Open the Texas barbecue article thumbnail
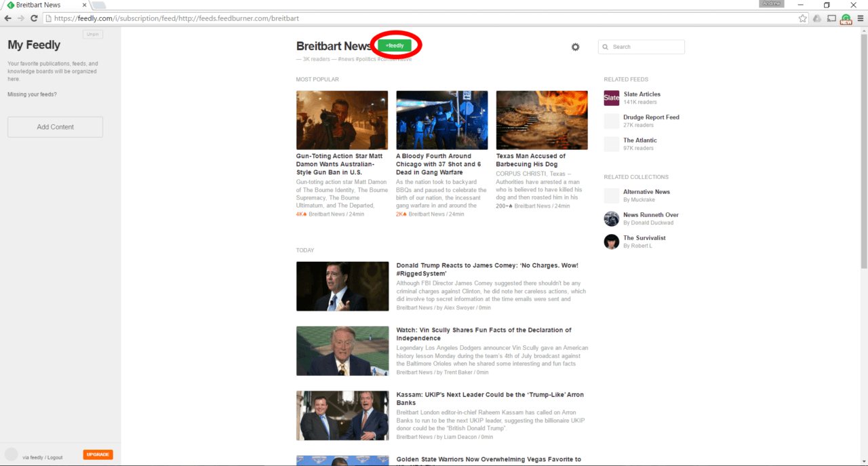The image size is (868, 466). pyautogui.click(x=542, y=120)
